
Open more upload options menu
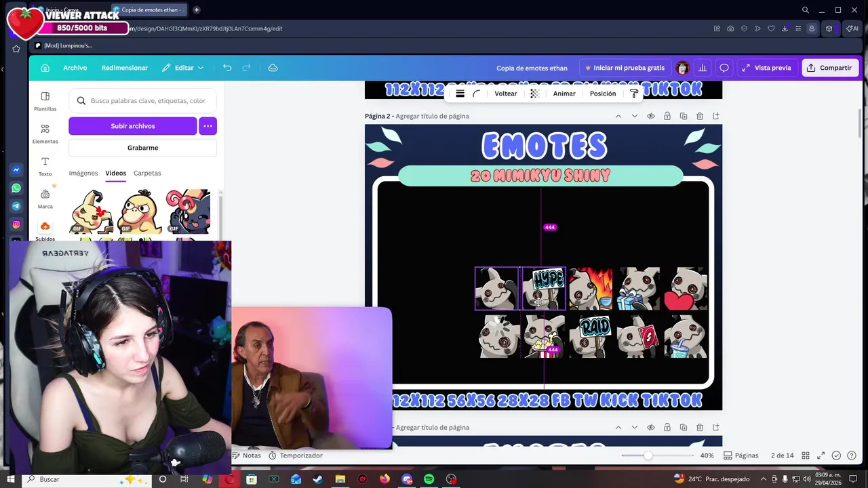tap(208, 126)
